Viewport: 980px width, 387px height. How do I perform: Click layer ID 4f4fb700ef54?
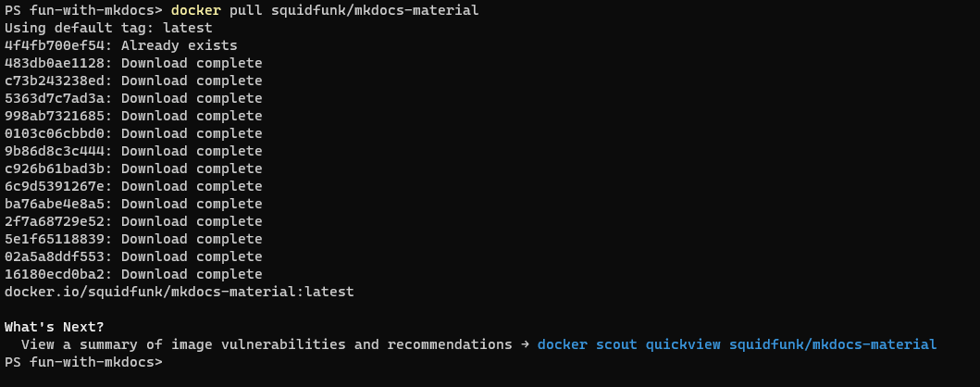tap(57, 45)
